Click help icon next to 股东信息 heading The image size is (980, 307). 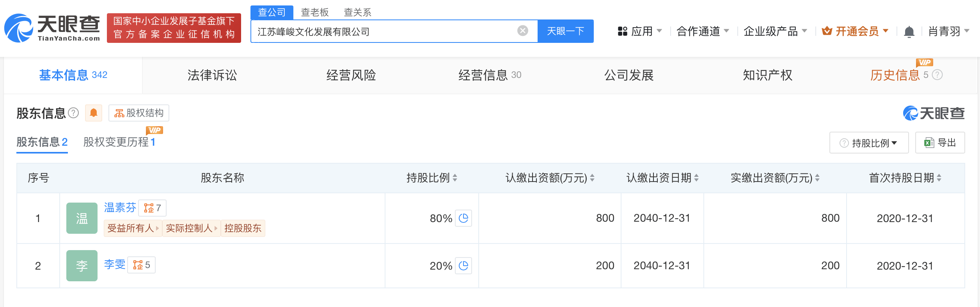point(73,113)
